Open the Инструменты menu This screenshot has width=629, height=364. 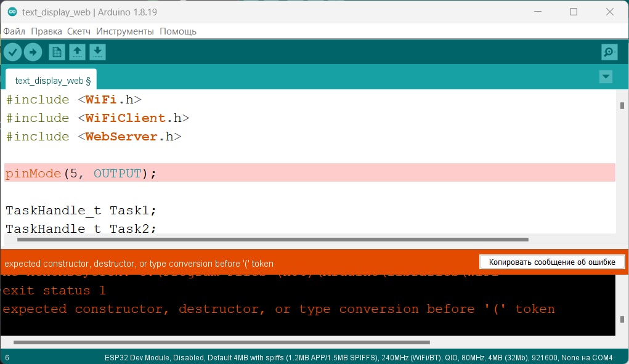(125, 31)
